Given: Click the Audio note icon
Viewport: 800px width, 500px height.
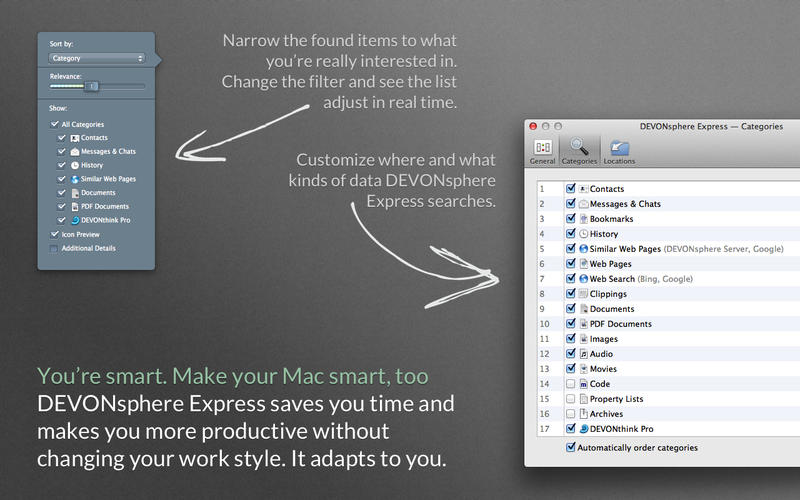Looking at the screenshot, I should 584,354.
